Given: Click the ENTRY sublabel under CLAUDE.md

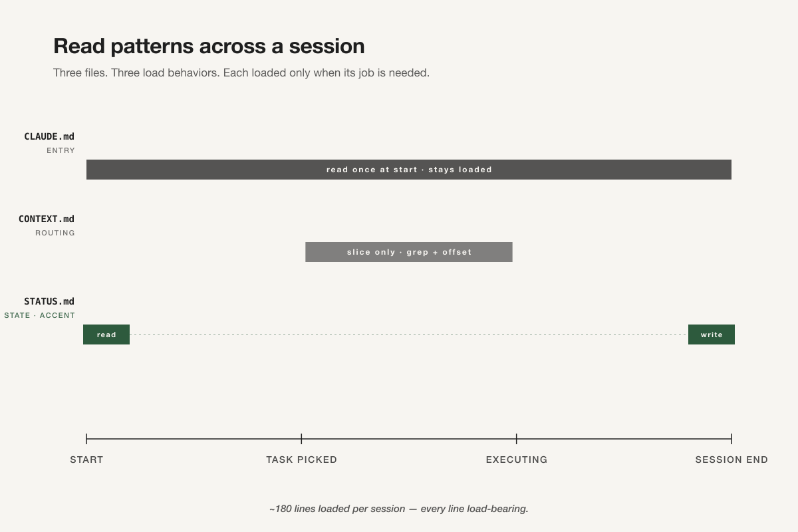Looking at the screenshot, I should 61,151.
